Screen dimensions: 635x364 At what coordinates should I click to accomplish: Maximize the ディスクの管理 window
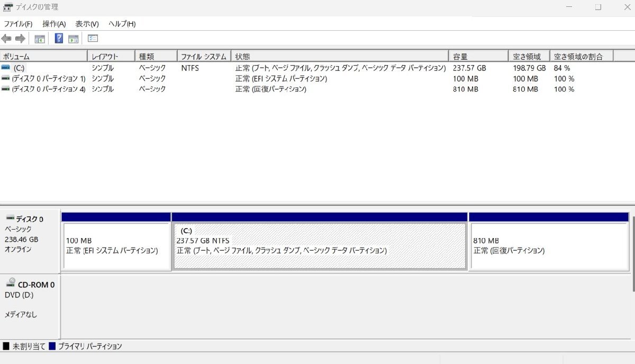click(598, 7)
